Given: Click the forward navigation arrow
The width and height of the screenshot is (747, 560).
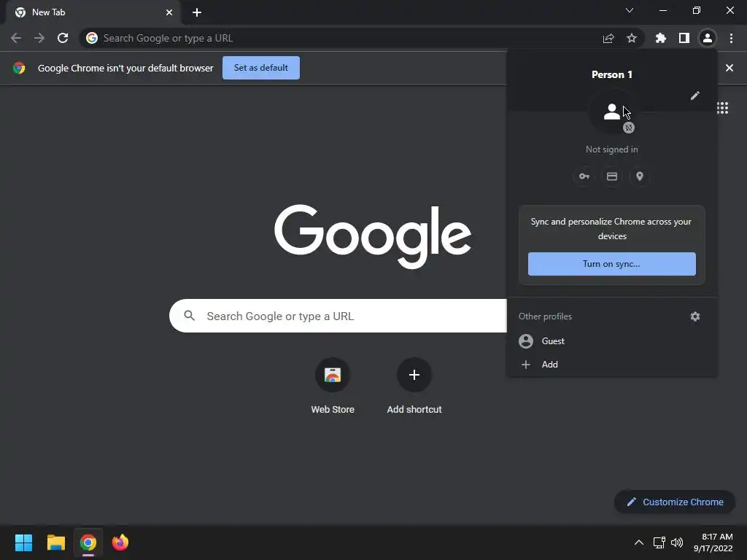Looking at the screenshot, I should click(x=39, y=38).
